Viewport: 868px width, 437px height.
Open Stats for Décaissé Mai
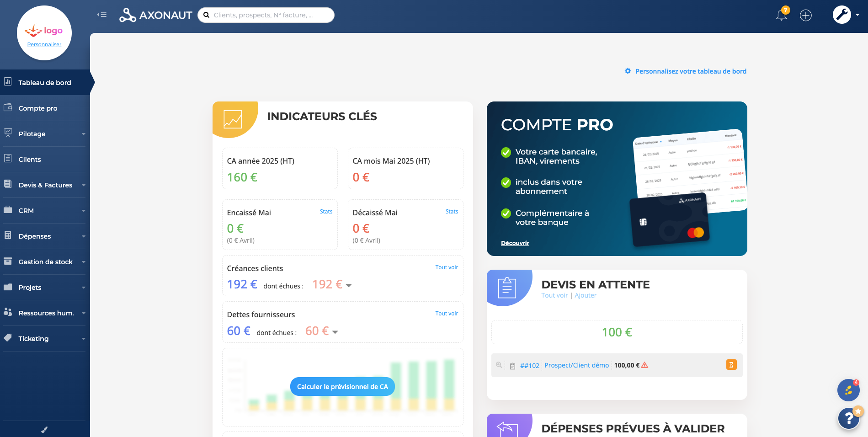[x=452, y=212]
